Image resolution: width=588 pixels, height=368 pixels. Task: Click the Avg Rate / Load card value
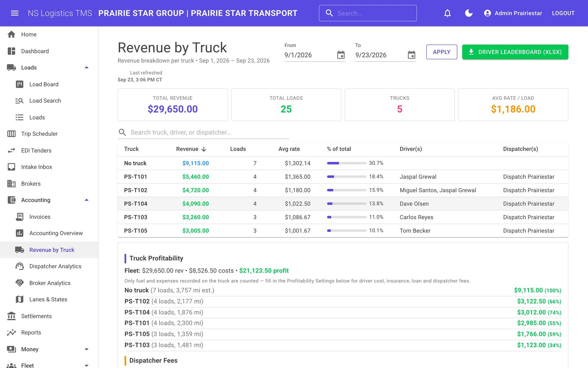(513, 109)
